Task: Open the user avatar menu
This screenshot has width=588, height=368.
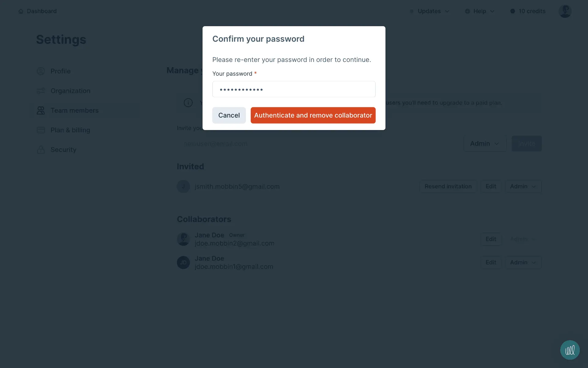Action: tap(565, 11)
